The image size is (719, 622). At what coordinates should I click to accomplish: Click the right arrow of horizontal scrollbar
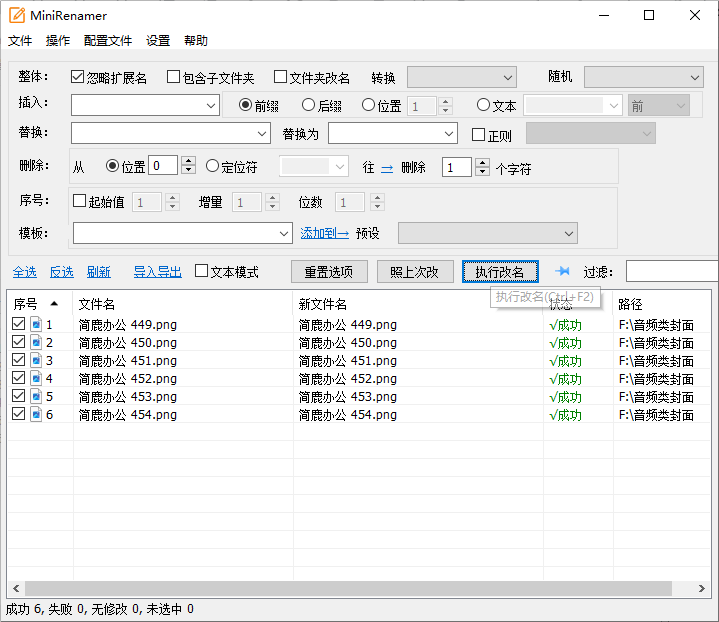coord(702,588)
